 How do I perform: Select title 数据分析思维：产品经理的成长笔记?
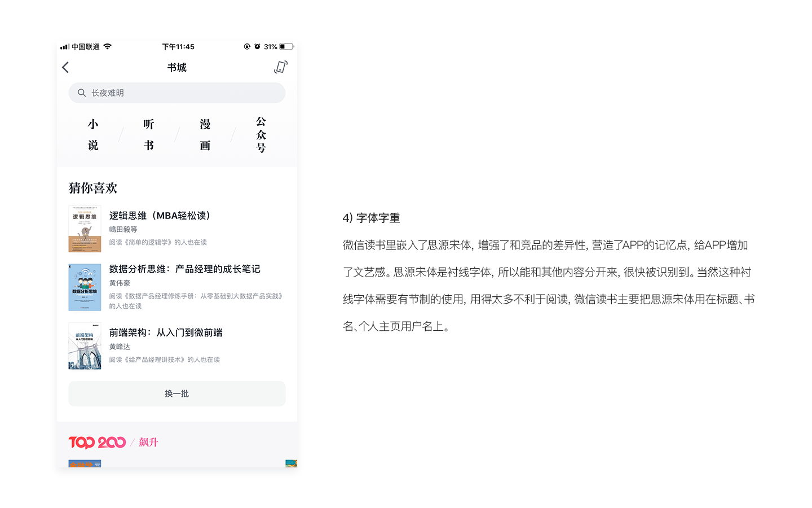pos(185,269)
